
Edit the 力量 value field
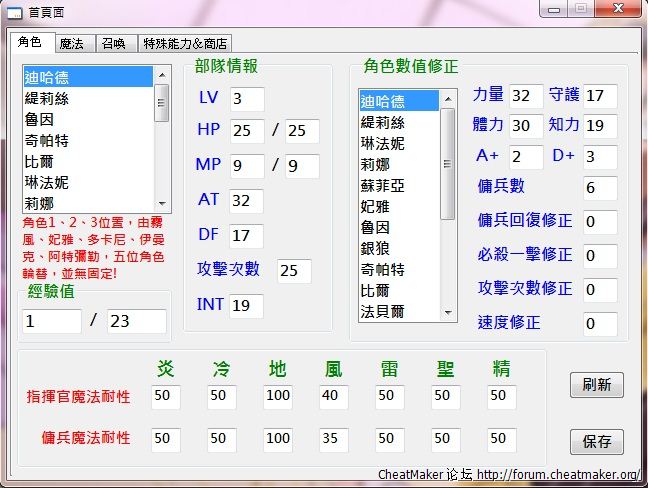[x=525, y=96]
